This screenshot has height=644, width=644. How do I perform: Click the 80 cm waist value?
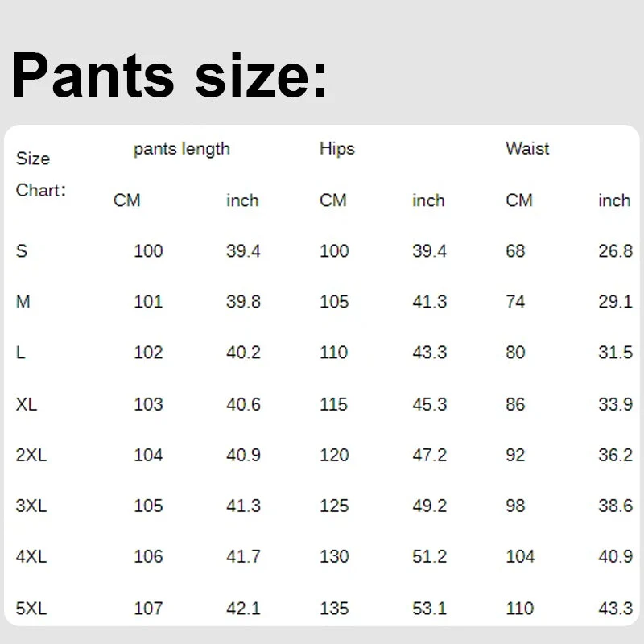pos(515,353)
